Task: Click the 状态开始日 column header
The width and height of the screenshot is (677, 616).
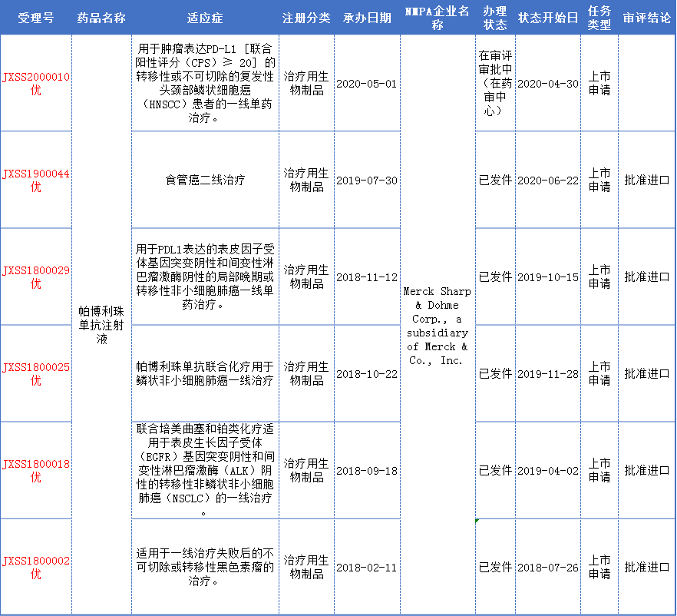Action: (x=548, y=18)
